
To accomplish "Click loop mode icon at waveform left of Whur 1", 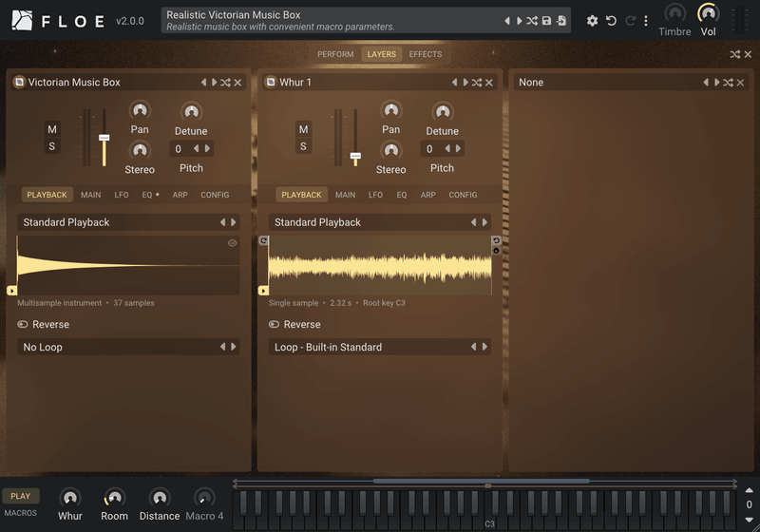I will click(x=263, y=240).
